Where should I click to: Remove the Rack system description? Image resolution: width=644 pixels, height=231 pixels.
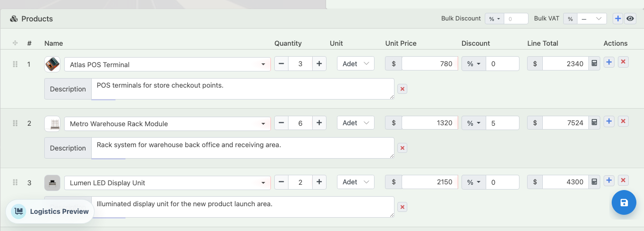coord(402,148)
